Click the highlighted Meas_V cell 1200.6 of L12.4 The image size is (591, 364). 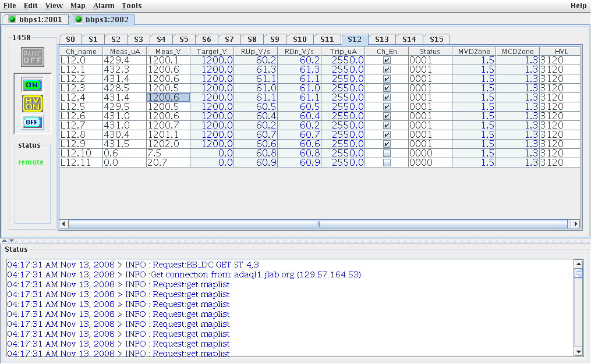168,98
